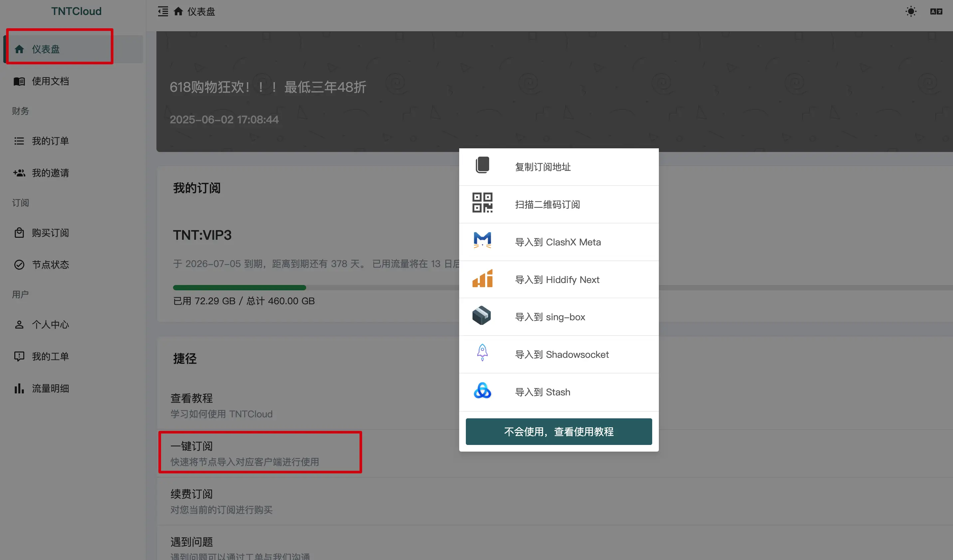Viewport: 953px width, 560px height.
Task: Select the QR code subscription icon
Action: tap(482, 203)
